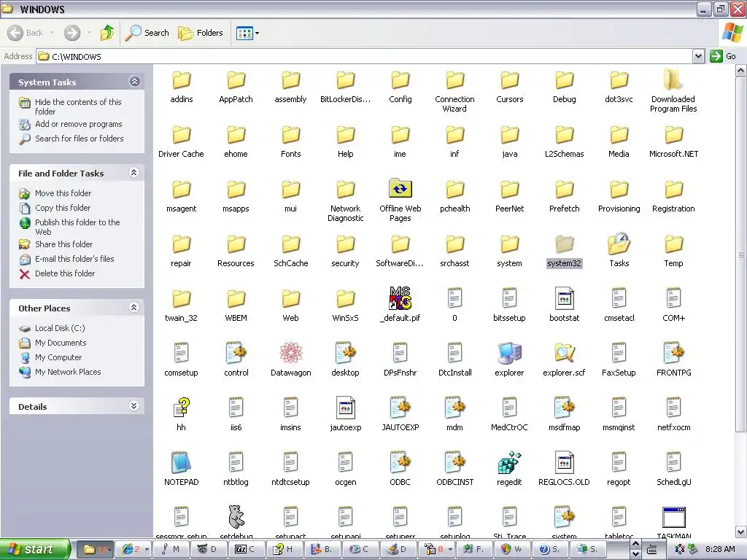This screenshot has height=560, width=747.
Task: Click the 7z taskbar button
Action: [246, 549]
